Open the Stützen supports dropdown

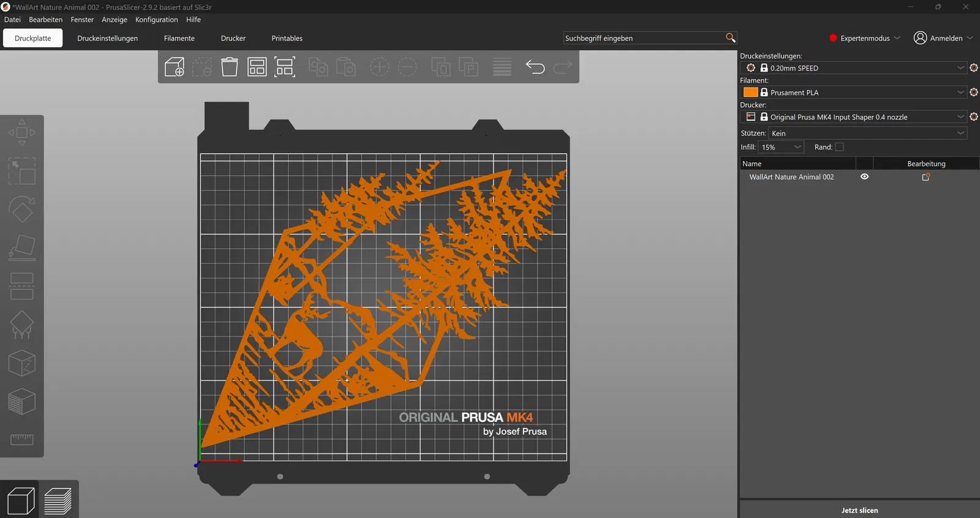tap(868, 133)
